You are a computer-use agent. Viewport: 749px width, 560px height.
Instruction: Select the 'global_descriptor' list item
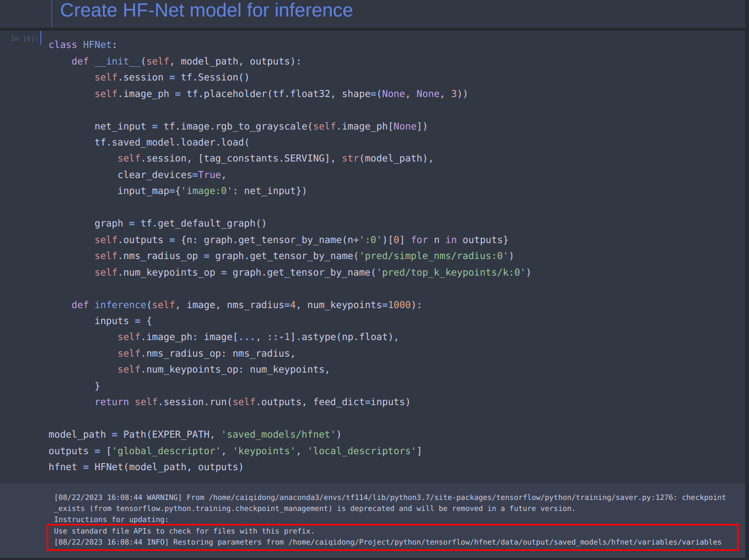[x=166, y=450]
